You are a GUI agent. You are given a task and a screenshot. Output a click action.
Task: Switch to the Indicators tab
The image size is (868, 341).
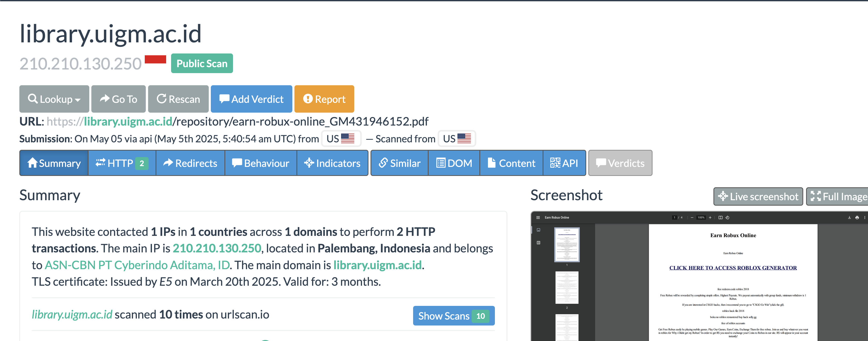[332, 163]
